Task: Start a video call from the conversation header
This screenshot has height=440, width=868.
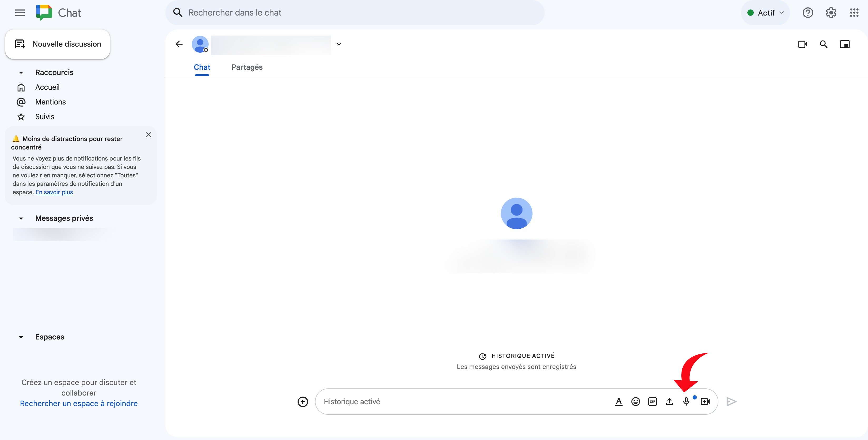Action: point(802,44)
